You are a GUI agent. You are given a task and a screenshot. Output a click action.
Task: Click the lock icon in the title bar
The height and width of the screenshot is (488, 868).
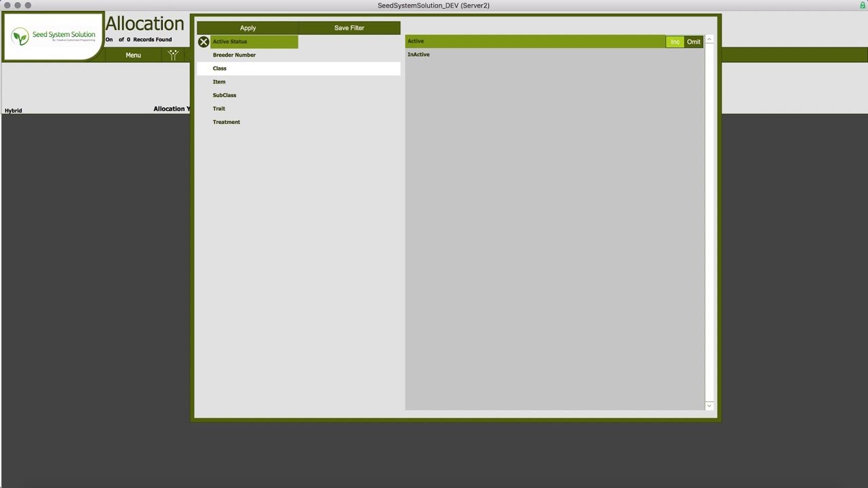point(863,5)
